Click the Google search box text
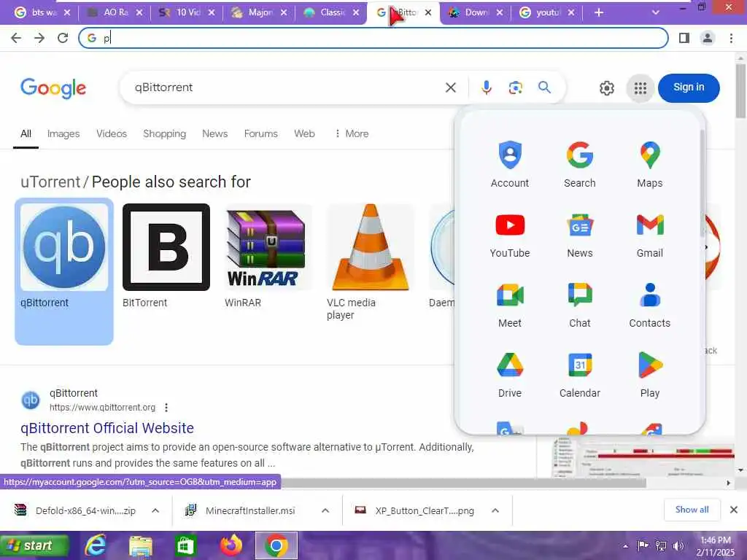The width and height of the screenshot is (747, 560). (163, 87)
